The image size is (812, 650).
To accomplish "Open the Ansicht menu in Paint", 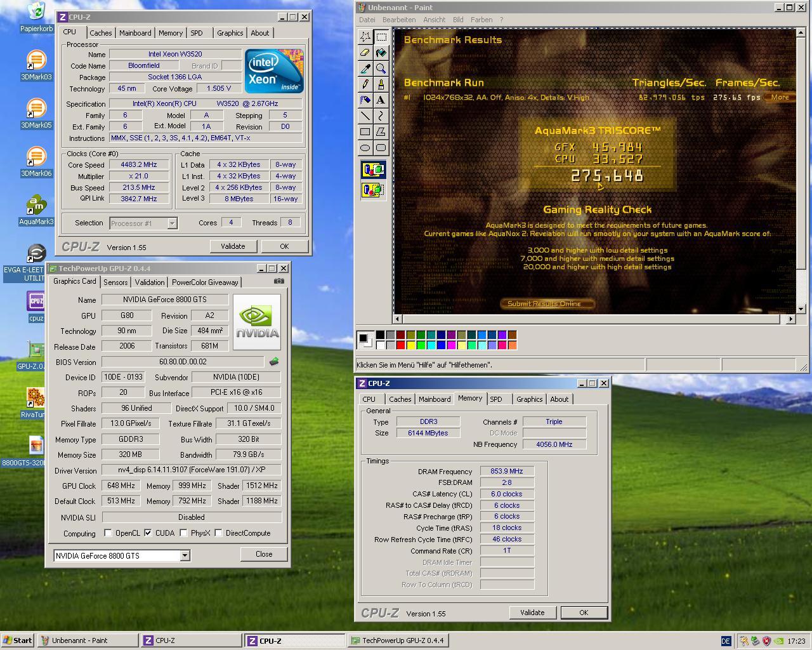I will coord(435,20).
